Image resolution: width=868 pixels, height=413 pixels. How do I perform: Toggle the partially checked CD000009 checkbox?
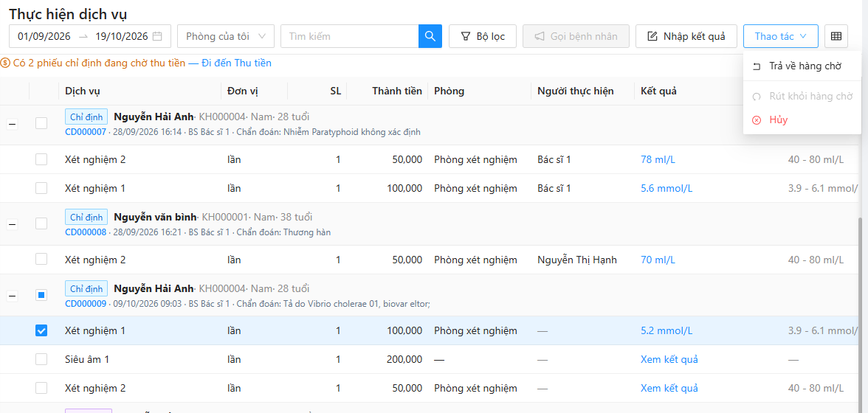pos(41,295)
